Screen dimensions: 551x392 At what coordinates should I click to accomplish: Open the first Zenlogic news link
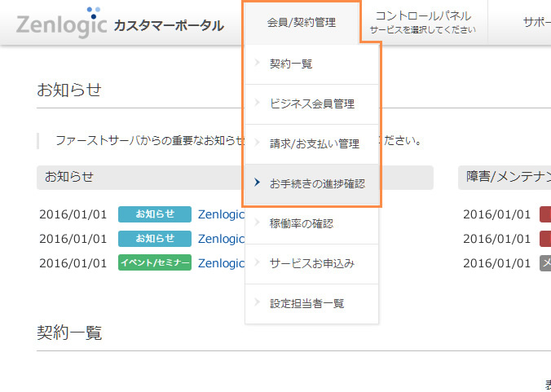221,214
